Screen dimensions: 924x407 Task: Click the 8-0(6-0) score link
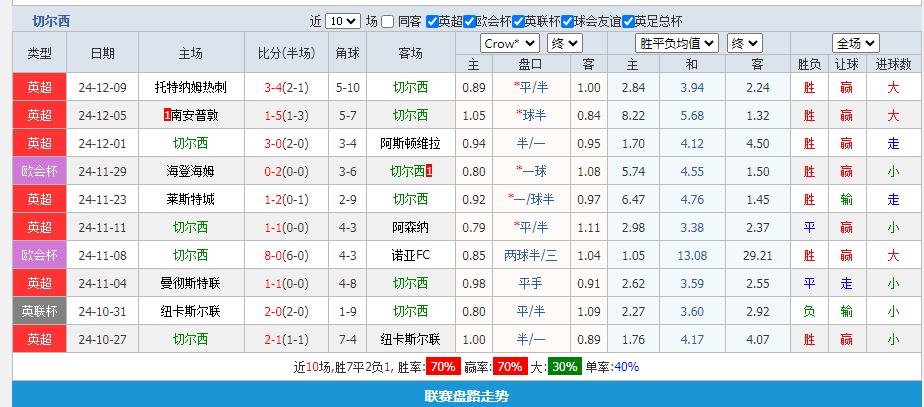285,255
